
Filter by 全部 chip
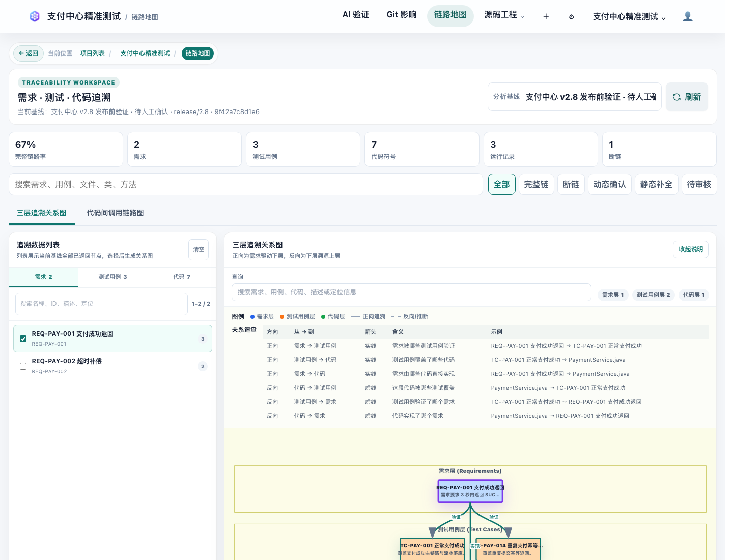click(x=502, y=184)
